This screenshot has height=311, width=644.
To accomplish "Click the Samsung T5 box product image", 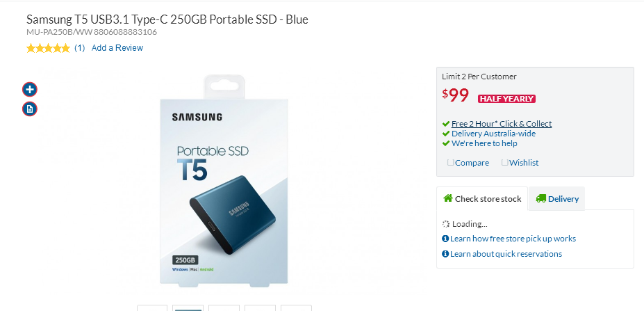I will point(224,180).
